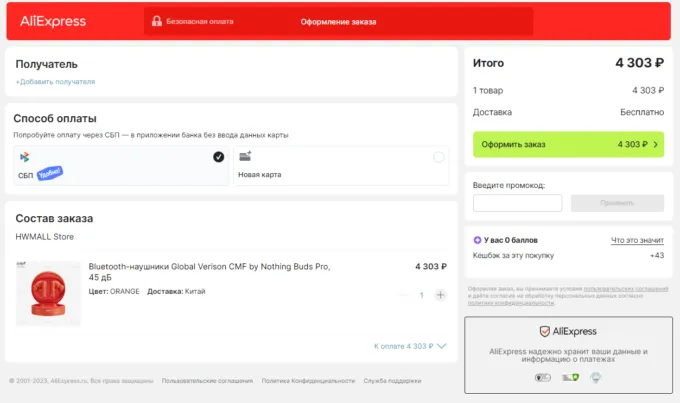Screen dimensions: 680x403
Task: Open the Оформление заказа header step
Action: click(x=338, y=21)
